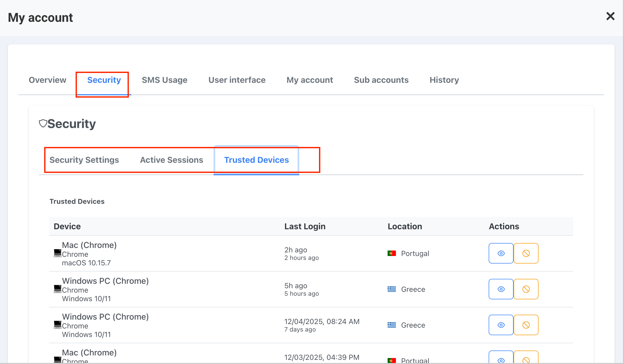Click Greece location in 5h ago row
The height and width of the screenshot is (364, 624).
(x=413, y=289)
